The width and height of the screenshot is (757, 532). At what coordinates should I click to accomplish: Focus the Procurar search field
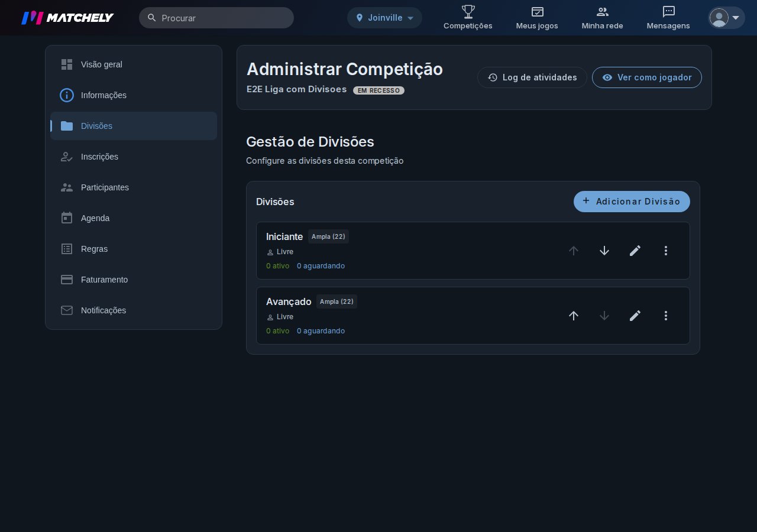216,18
